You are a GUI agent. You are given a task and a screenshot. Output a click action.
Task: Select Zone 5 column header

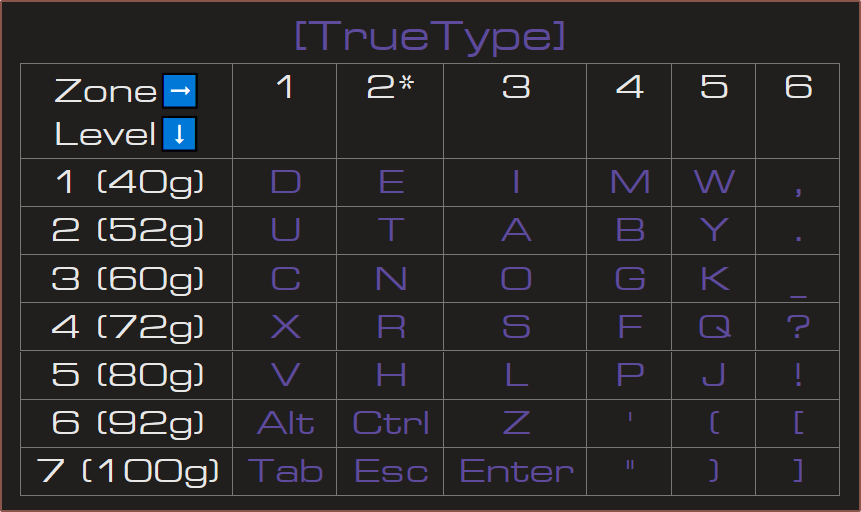coord(713,88)
